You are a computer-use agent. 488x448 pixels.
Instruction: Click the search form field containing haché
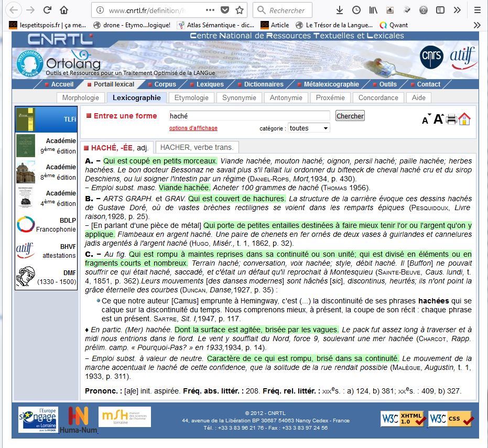pyautogui.click(x=249, y=116)
